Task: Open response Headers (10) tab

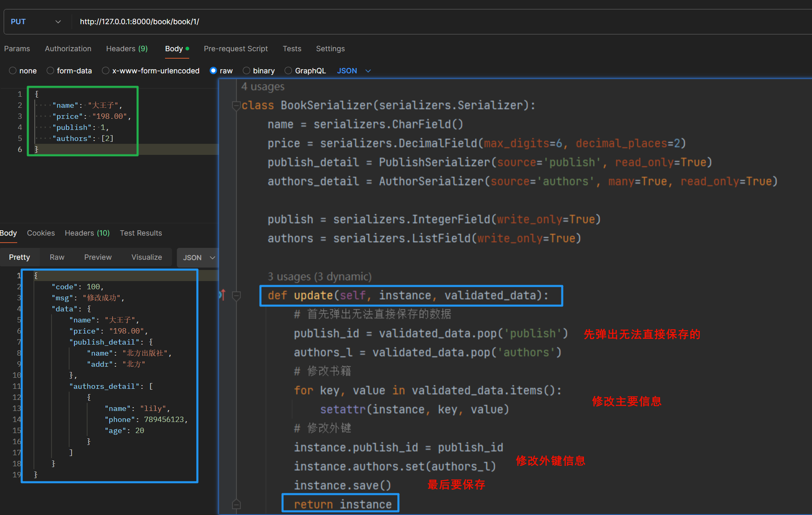Action: pos(87,233)
